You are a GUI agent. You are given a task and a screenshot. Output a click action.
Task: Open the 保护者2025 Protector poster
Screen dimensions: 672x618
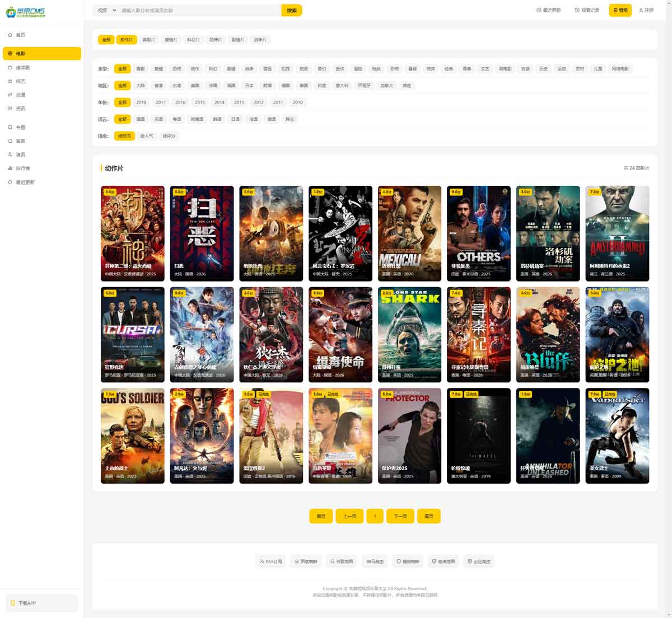point(409,436)
